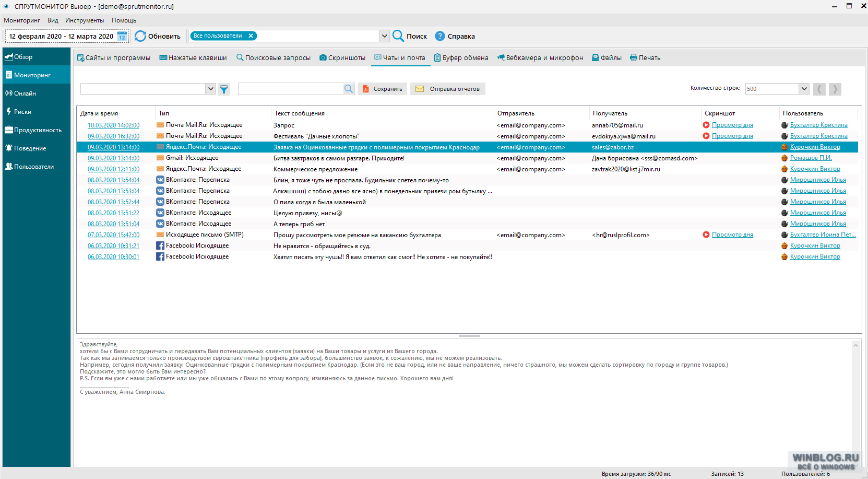The height and width of the screenshot is (479, 868).
Task: Open user link Ромашов П.И.
Action: tap(811, 158)
